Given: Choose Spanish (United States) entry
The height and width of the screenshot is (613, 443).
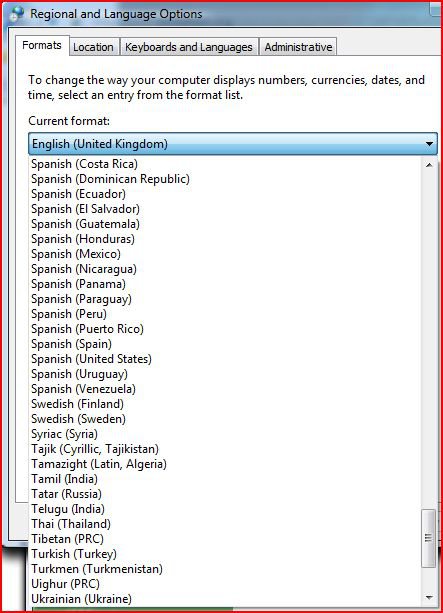Looking at the screenshot, I should click(x=225, y=359).
